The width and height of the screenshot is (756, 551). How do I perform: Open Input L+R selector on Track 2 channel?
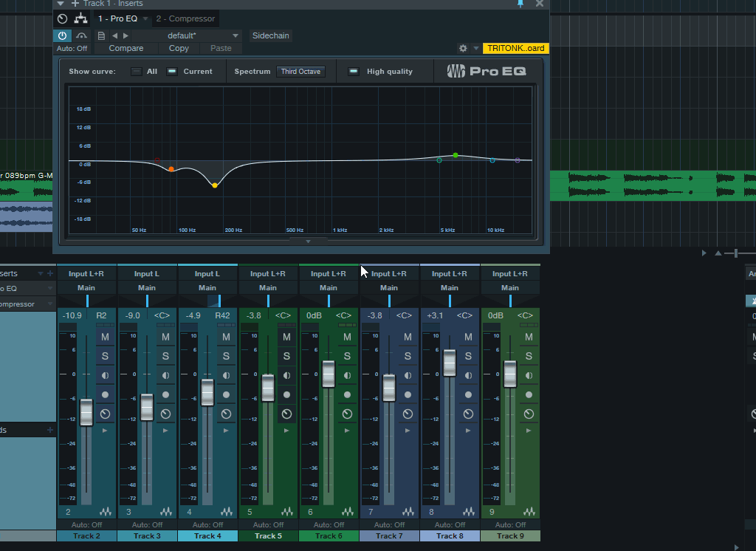click(x=86, y=273)
